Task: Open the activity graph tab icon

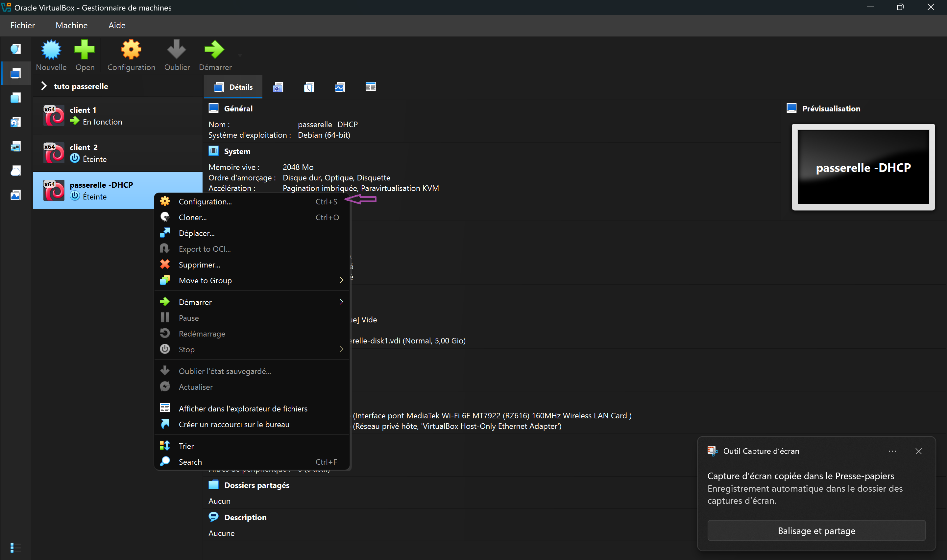Action: click(340, 87)
